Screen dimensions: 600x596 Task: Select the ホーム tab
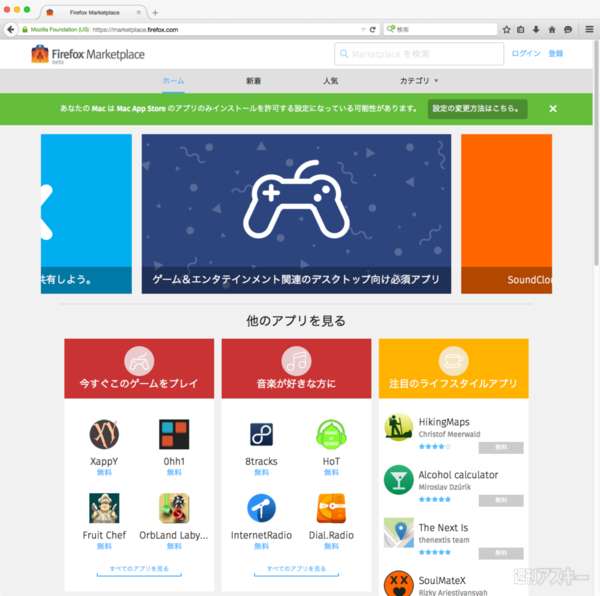point(173,81)
